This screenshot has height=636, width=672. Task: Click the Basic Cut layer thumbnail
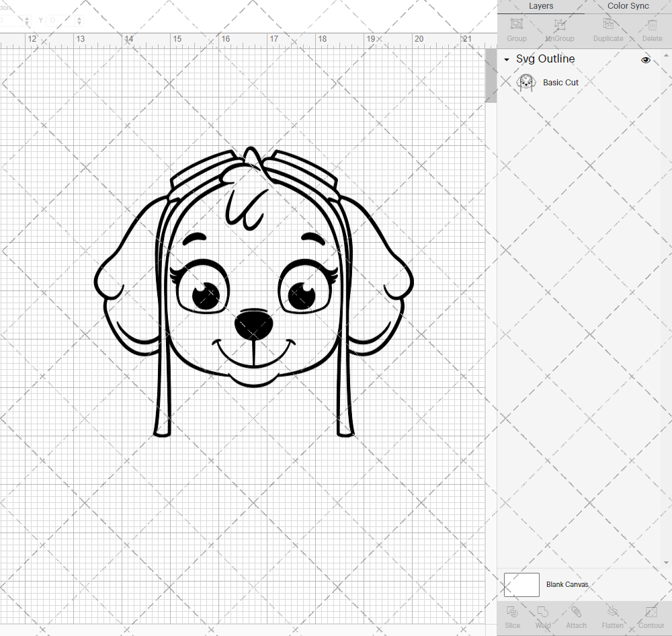pyautogui.click(x=526, y=82)
